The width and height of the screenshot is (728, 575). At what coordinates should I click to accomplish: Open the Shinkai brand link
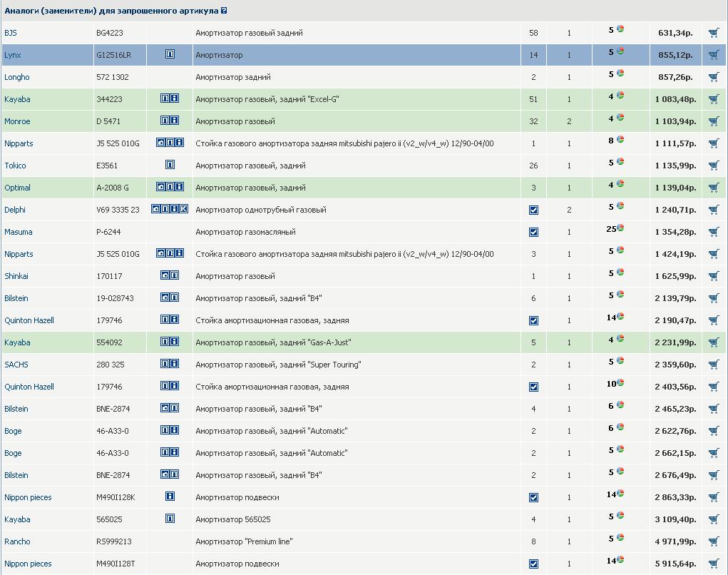pyautogui.click(x=16, y=276)
